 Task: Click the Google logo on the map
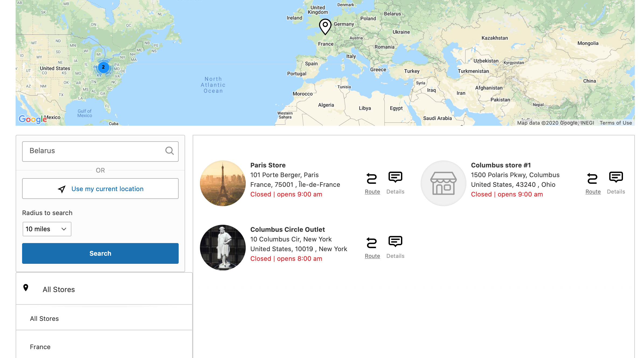coord(33,119)
